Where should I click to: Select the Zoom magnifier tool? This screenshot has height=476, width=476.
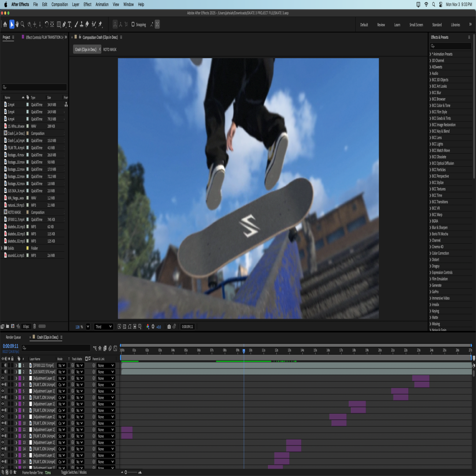tap(22, 24)
